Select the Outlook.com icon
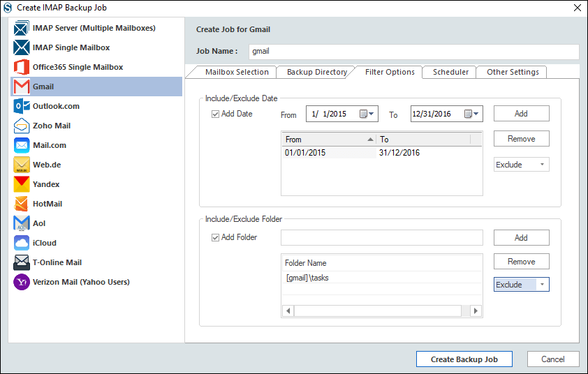The height and width of the screenshot is (374, 588). [x=22, y=106]
